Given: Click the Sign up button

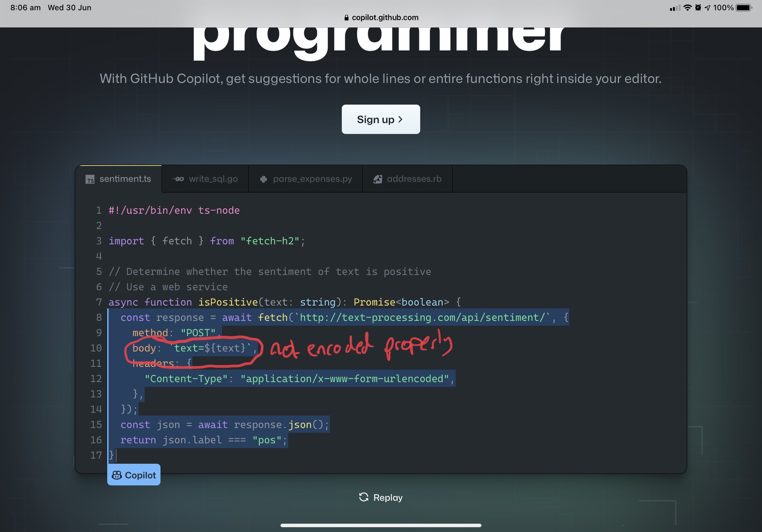Looking at the screenshot, I should click(x=381, y=119).
